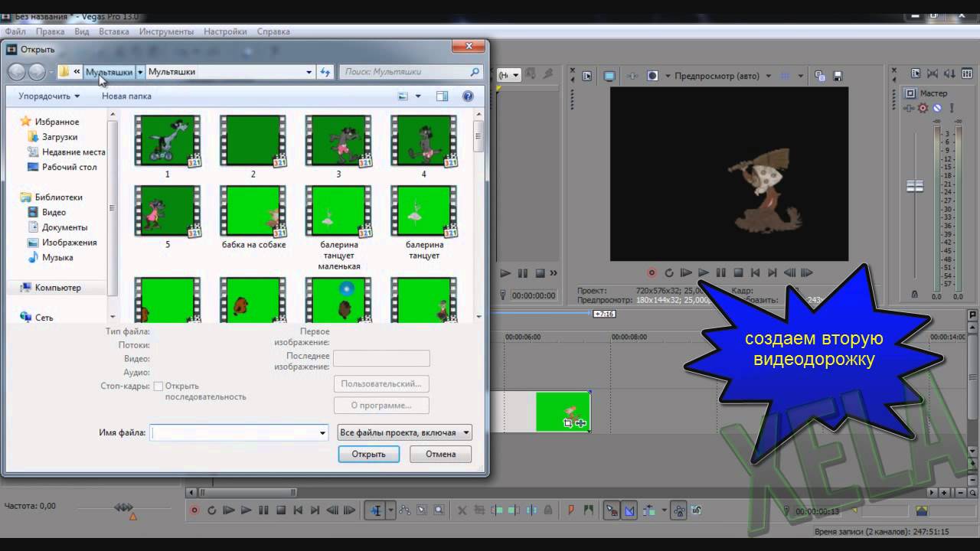Viewport: 980px width, 551px height.
Task: Select Рабочий стол in the navigation pane
Action: 63,167
